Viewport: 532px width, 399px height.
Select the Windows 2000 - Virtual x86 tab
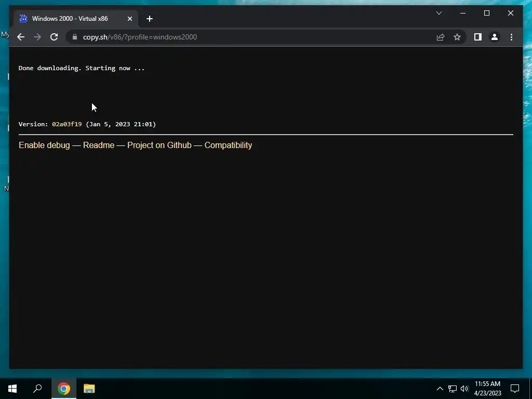click(x=76, y=19)
